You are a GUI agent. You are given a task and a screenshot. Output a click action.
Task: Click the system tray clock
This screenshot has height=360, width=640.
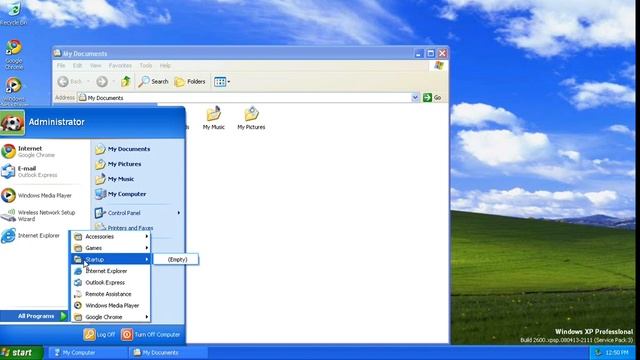pyautogui.click(x=617, y=353)
